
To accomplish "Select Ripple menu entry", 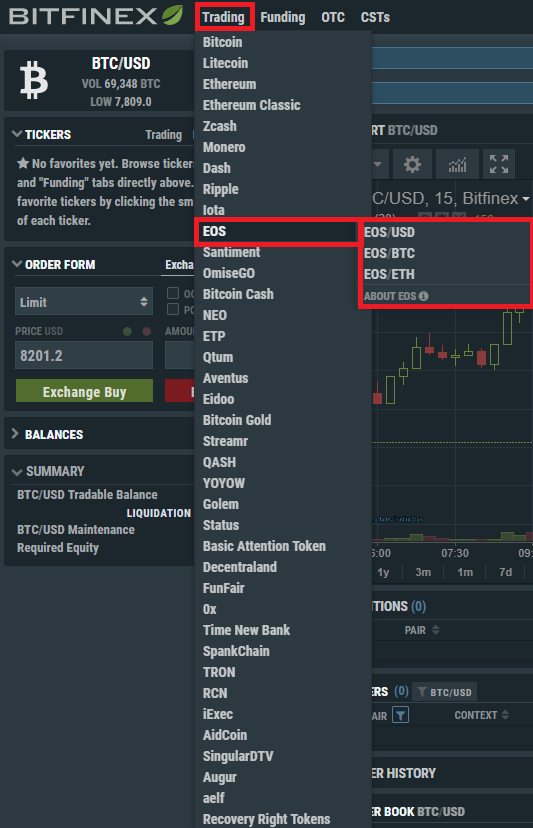I will pos(221,189).
